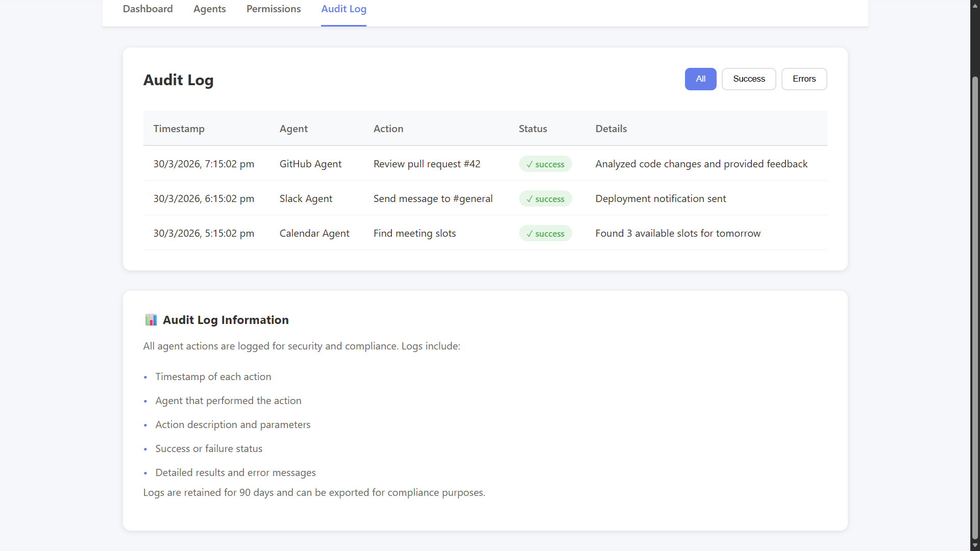Screen dimensions: 980x551
Task: Switch to the Agents tab
Action: tap(209, 9)
